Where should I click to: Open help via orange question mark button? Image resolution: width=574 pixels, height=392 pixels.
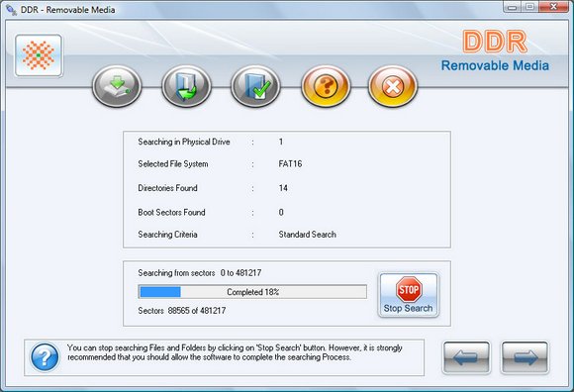326,87
